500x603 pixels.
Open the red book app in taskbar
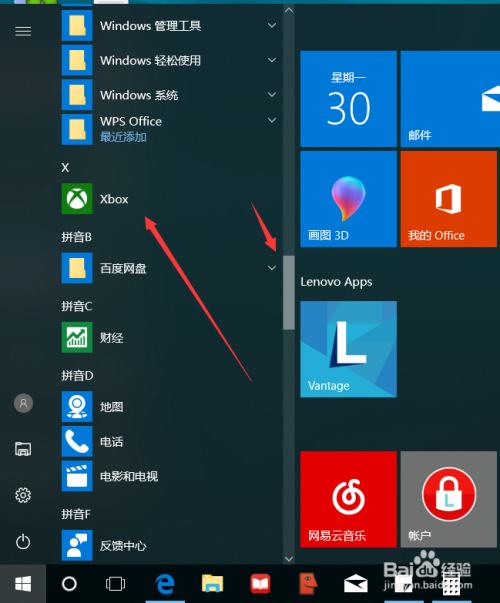[x=260, y=584]
